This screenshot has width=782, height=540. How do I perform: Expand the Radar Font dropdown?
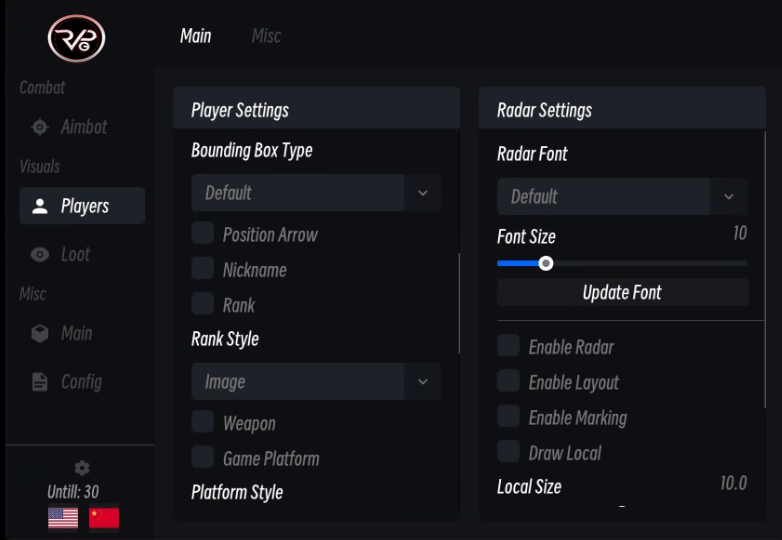click(x=622, y=196)
